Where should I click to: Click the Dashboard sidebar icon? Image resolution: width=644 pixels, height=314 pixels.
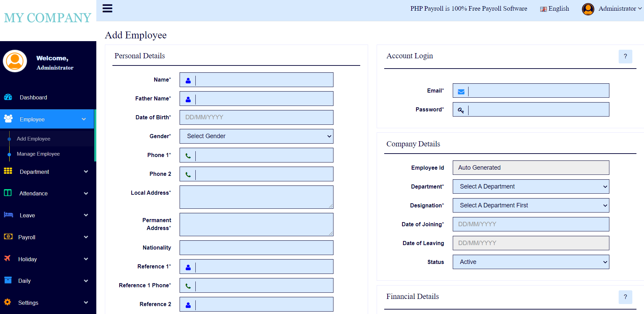point(8,97)
